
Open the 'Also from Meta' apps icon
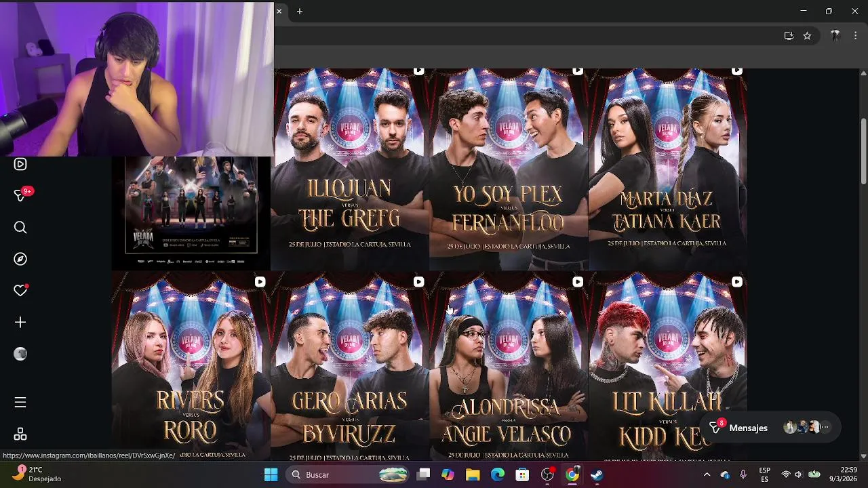[20, 434]
